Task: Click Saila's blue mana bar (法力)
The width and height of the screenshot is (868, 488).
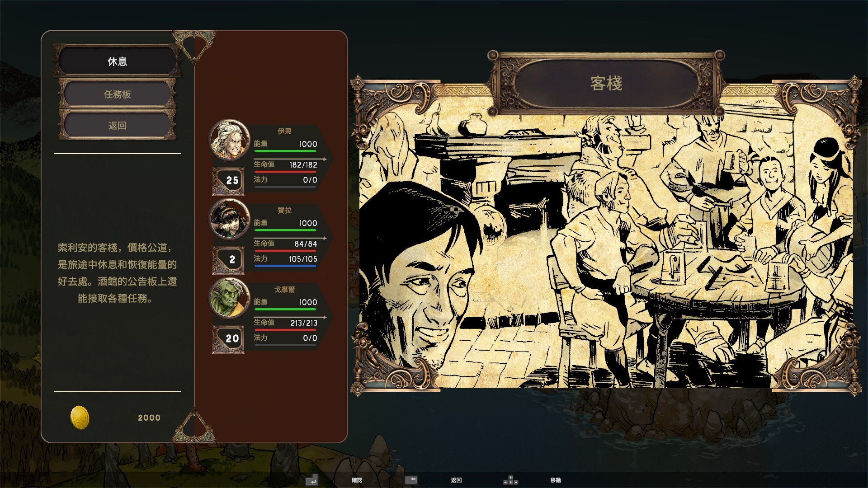Action: pyautogui.click(x=285, y=266)
